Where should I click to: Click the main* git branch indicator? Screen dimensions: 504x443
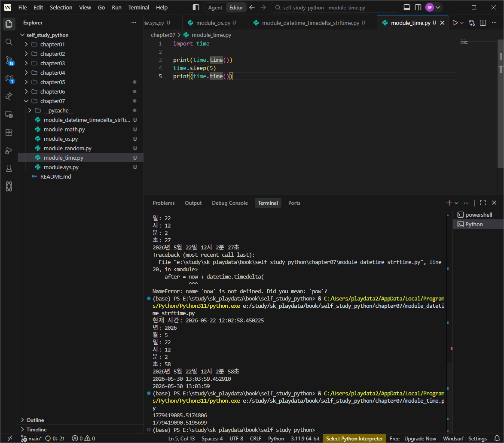[x=31, y=438]
